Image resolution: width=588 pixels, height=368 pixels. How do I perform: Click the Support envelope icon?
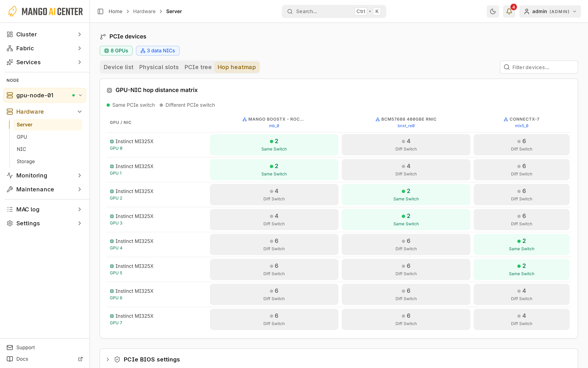10,347
